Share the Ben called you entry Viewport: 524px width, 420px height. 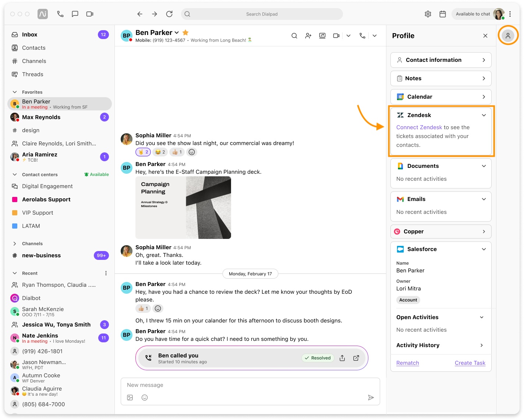pyautogui.click(x=342, y=358)
